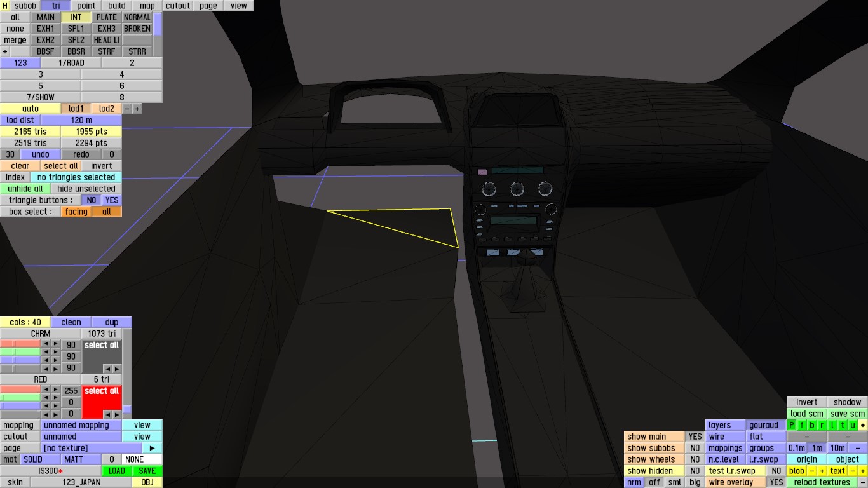
Task: Increase CHRM red value with right arrow
Action: coord(56,344)
